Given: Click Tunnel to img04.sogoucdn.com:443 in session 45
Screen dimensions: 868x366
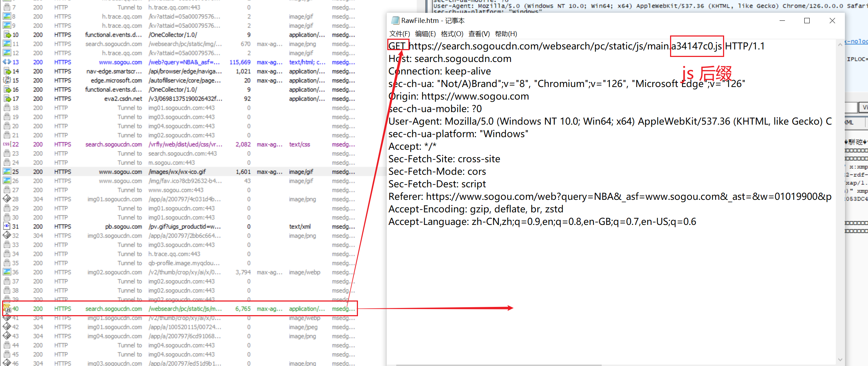Looking at the screenshot, I should 166,354.
